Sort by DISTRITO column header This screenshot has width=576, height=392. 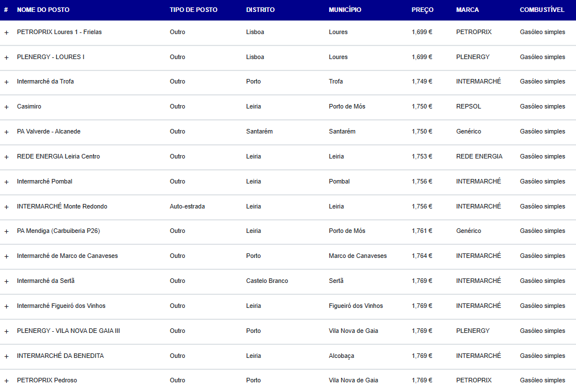pos(260,10)
